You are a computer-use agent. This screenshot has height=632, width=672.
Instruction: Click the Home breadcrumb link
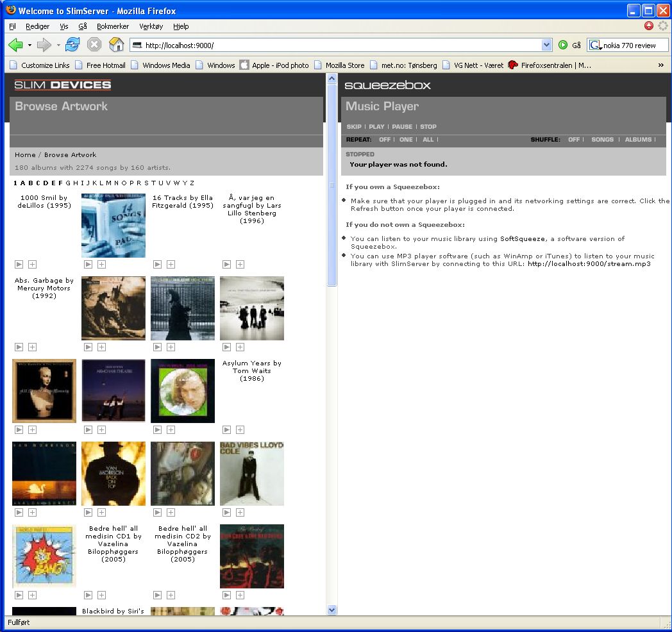[x=25, y=155]
